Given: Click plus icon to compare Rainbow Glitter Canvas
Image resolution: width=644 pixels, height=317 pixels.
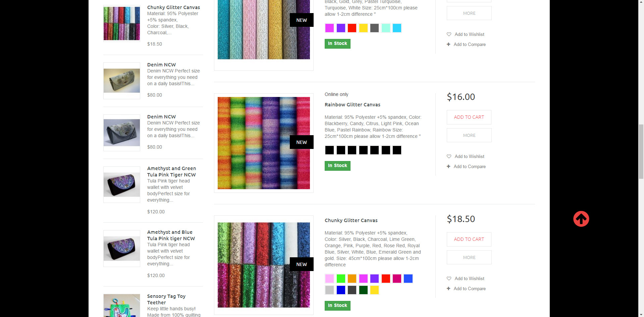Looking at the screenshot, I should tap(448, 166).
